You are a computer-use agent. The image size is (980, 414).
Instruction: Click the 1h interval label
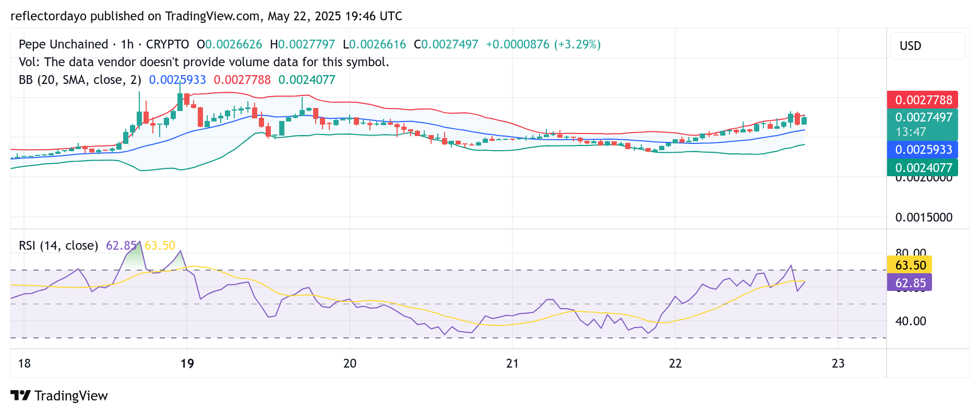pos(127,44)
